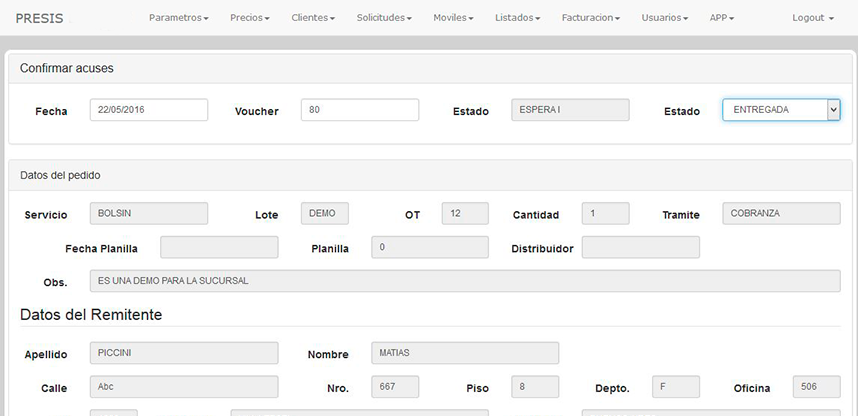This screenshot has width=858, height=416.
Task: Open the Estado ENTREGADA select box
Action: (781, 110)
